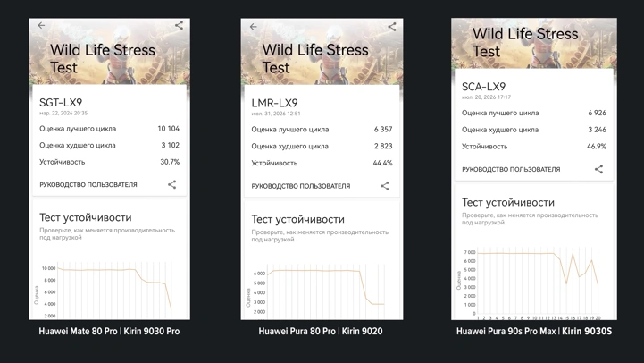Share the SGT-LX9 result card
The width and height of the screenshot is (644, 363).
(x=172, y=184)
